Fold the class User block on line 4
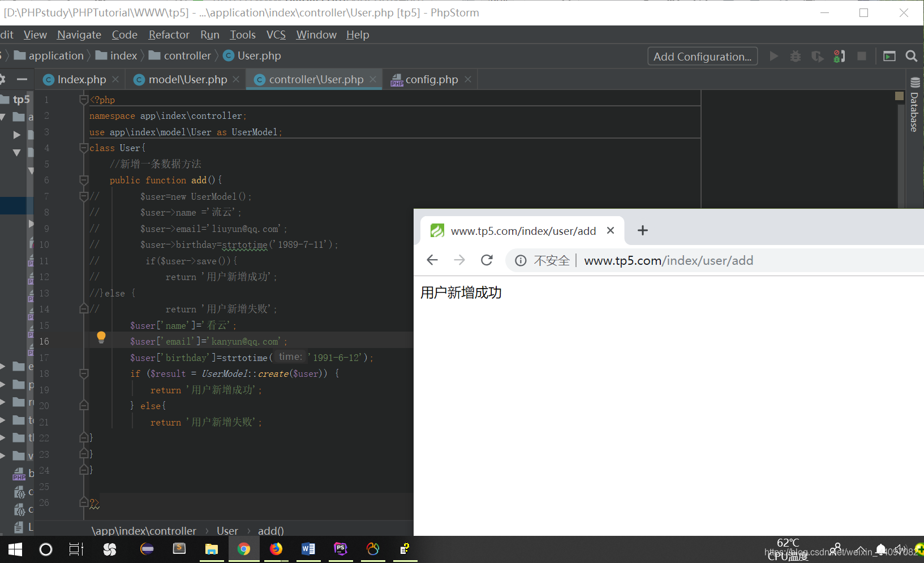This screenshot has width=924, height=563. coord(84,148)
